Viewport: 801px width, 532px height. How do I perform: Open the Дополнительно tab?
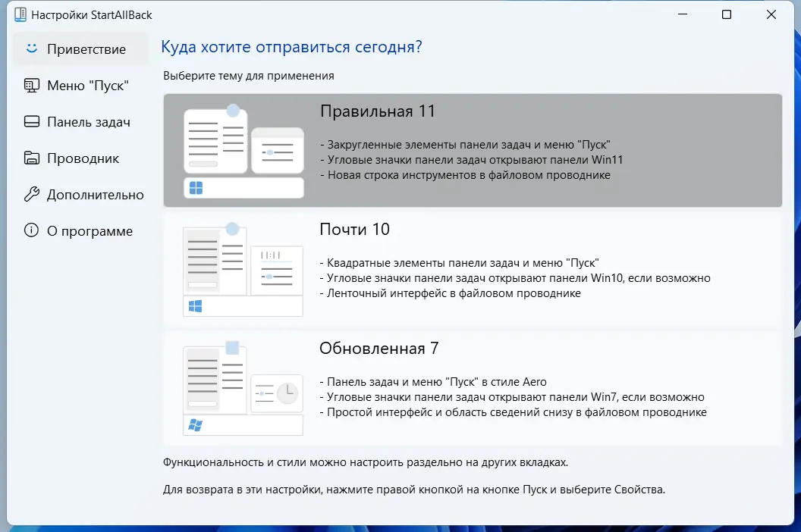pos(80,195)
